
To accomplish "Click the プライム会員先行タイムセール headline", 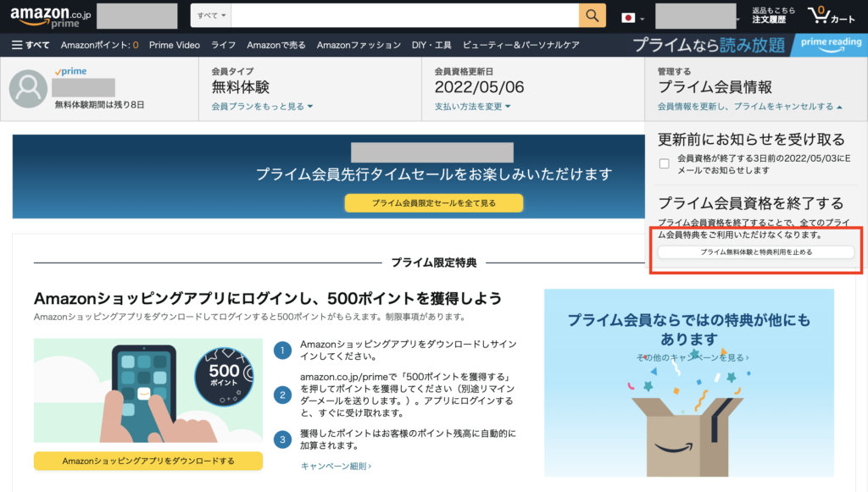I will click(434, 174).
